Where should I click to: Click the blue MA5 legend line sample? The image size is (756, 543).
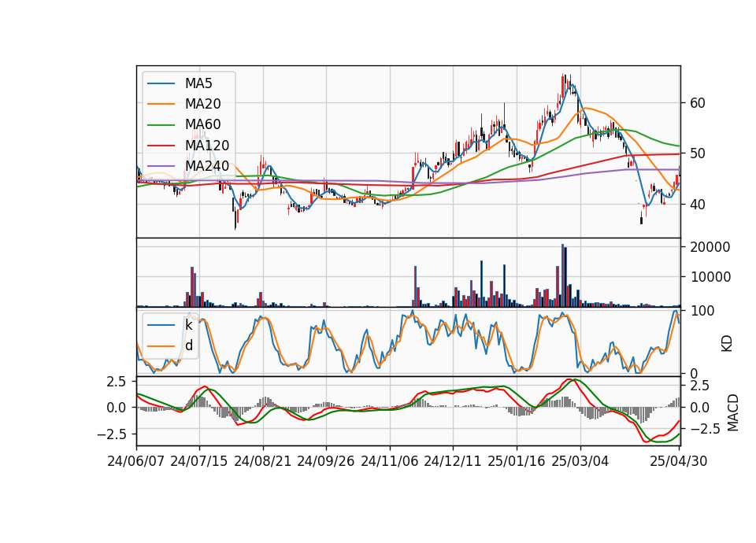coord(161,83)
